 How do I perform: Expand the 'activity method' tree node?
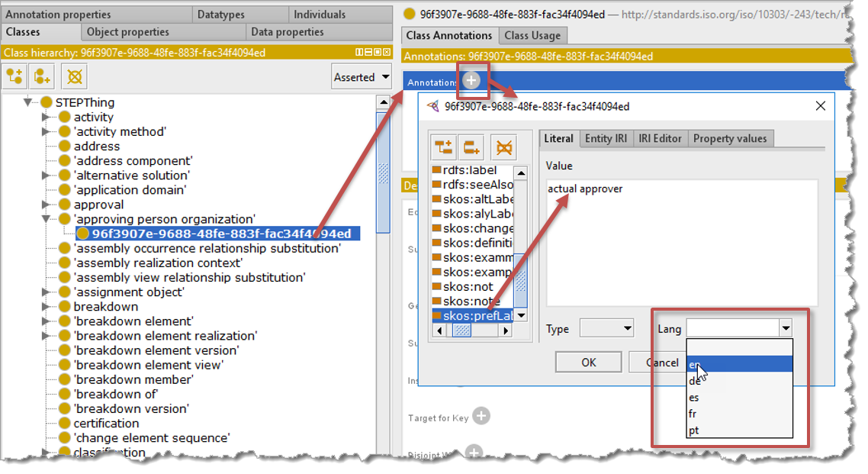pos(46,132)
